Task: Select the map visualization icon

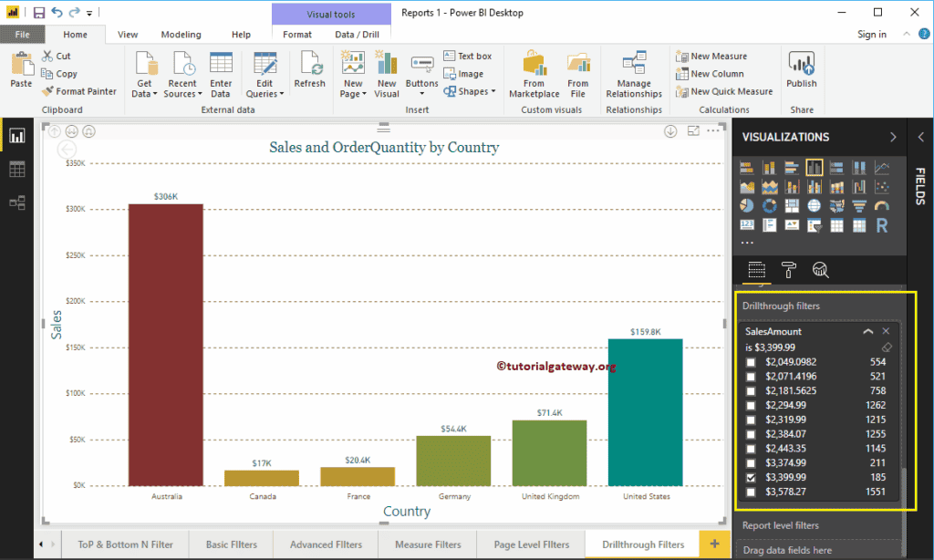Action: point(815,205)
